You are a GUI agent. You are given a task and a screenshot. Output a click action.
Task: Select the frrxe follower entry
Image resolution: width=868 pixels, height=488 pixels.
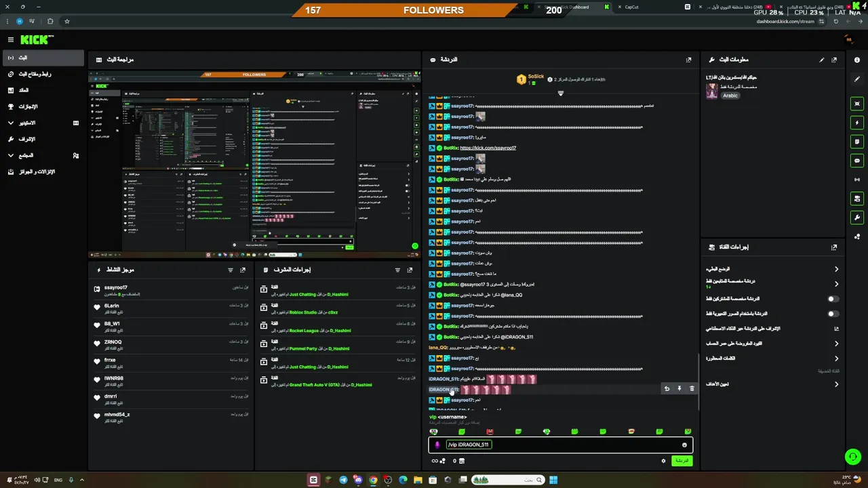[171, 363]
